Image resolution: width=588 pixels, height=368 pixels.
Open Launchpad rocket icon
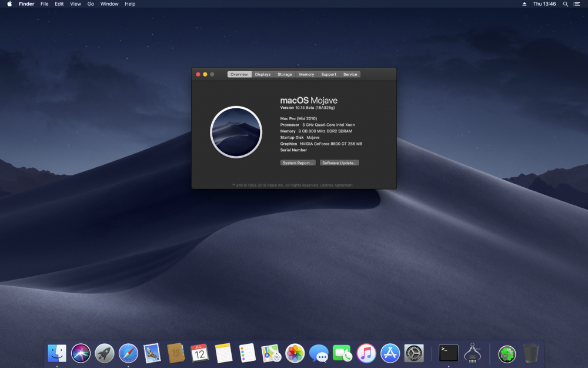point(104,353)
